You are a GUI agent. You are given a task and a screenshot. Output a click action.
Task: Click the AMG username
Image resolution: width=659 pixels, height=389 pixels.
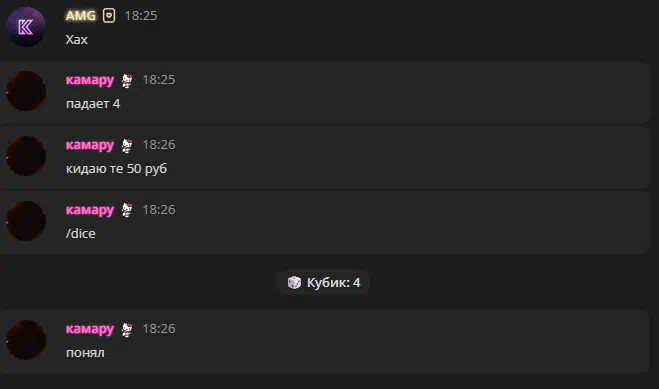click(81, 16)
